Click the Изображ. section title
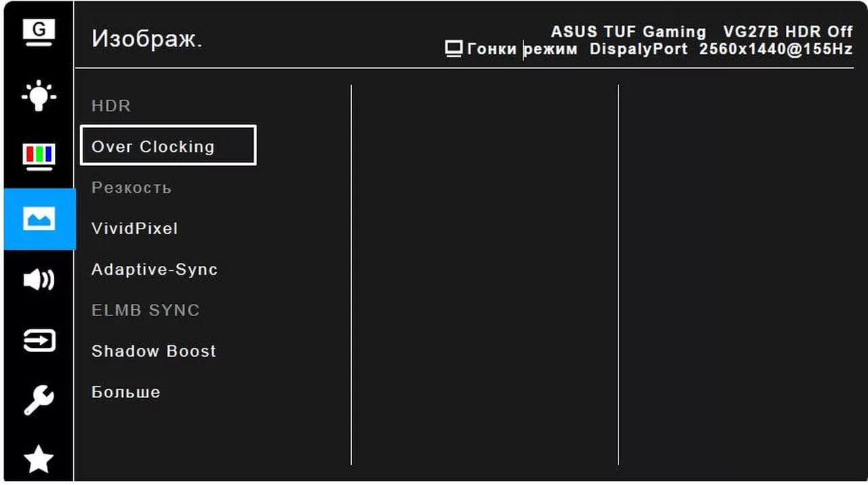868x485 pixels. point(147,39)
